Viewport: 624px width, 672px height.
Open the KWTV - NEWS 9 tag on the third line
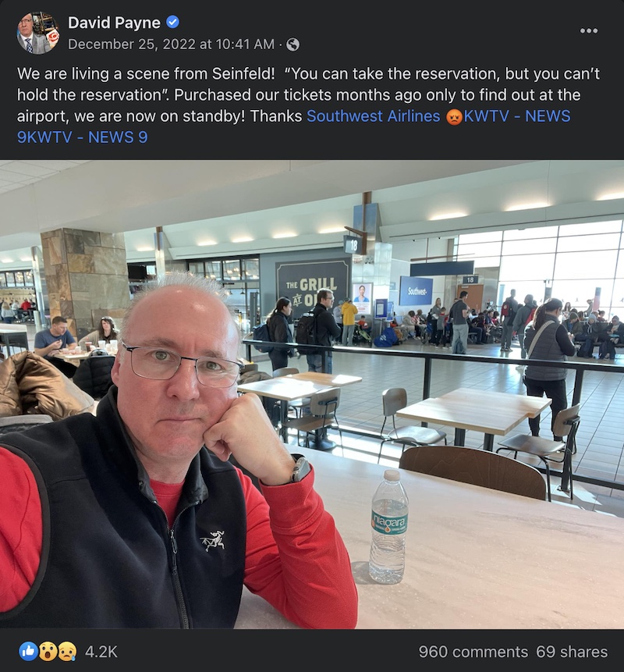517,116
